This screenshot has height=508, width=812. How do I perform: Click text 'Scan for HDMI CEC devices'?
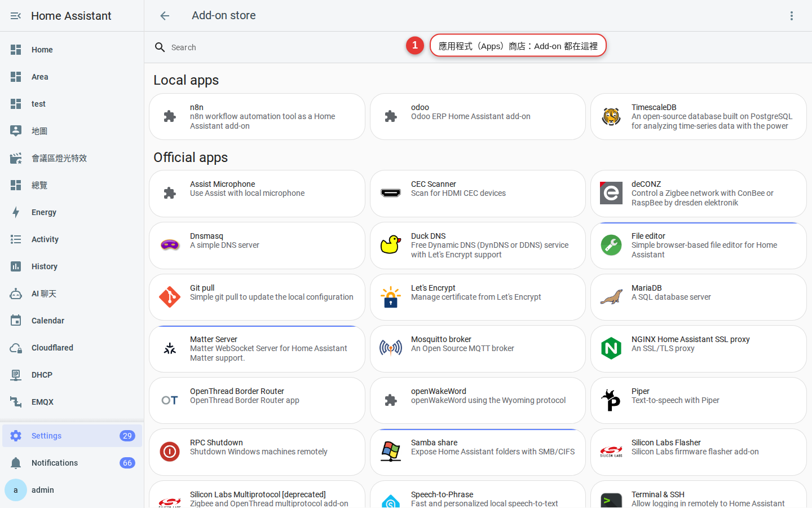[458, 193]
